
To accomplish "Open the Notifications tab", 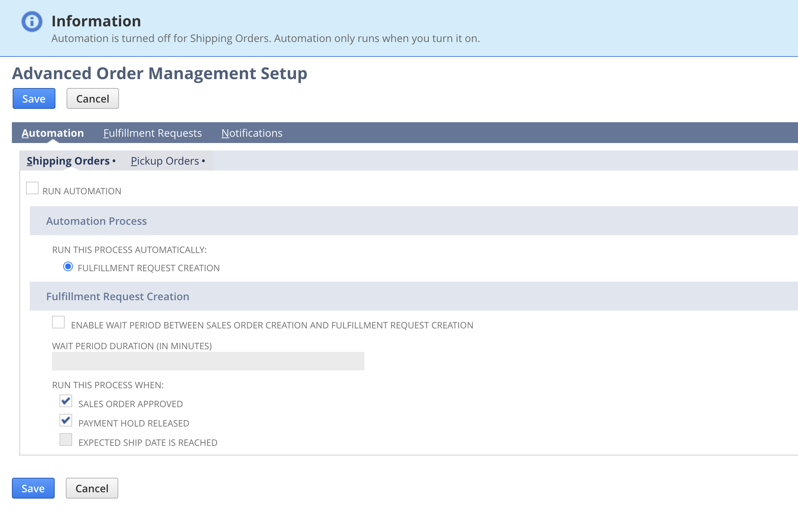I will (252, 133).
